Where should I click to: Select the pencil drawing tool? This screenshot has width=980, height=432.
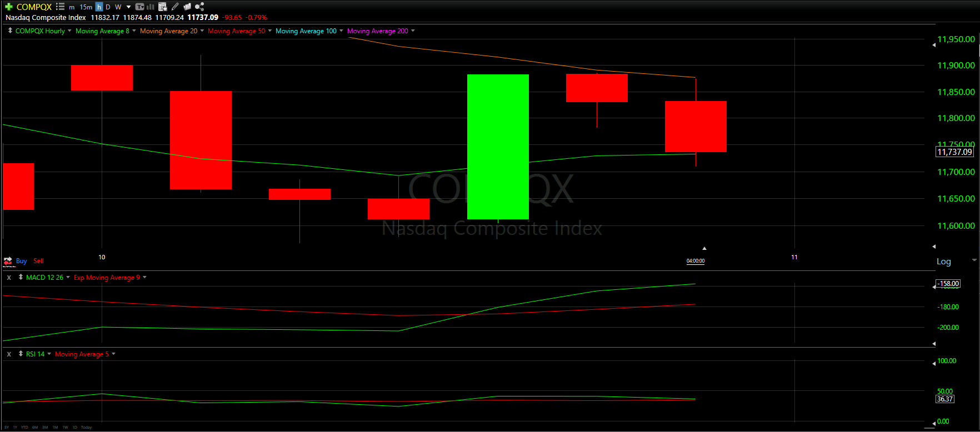click(x=175, y=7)
